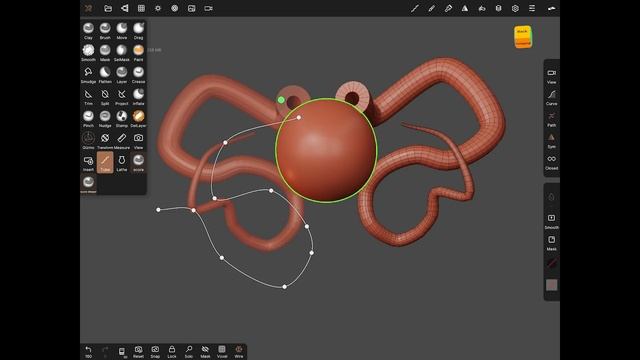Click the Smooth shortcut in right sidebar
This screenshot has height=360, width=640.
551,221
